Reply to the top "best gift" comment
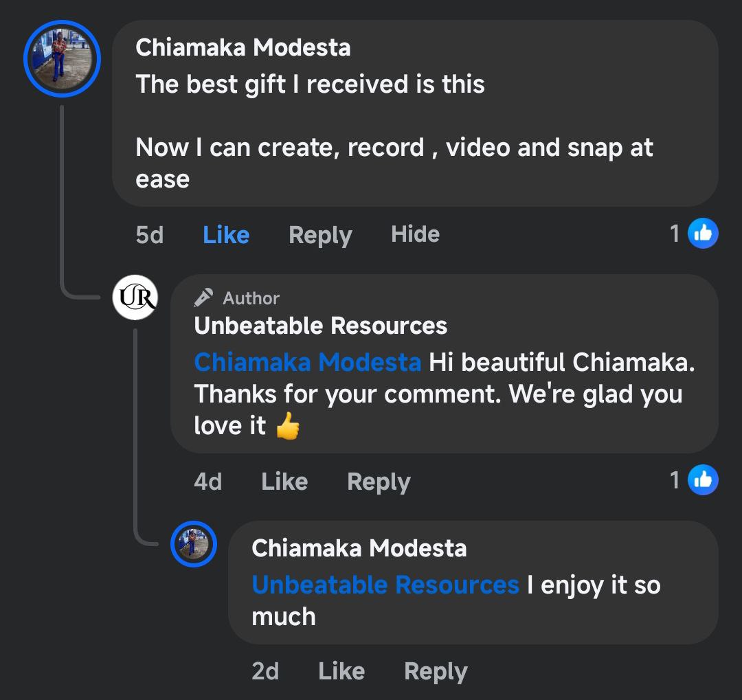The width and height of the screenshot is (742, 700). [x=320, y=235]
